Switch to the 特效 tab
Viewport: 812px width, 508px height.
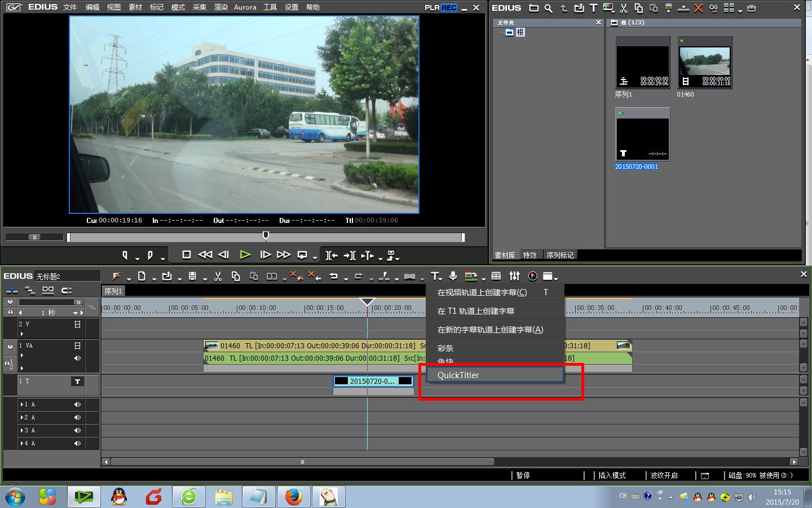point(529,255)
